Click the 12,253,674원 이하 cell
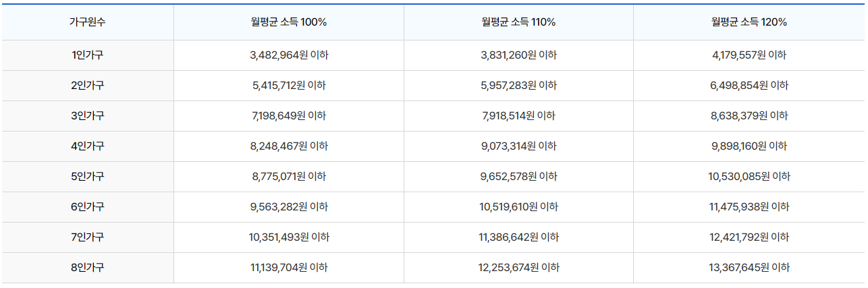Screen dimensions: 868x288 click(518, 268)
